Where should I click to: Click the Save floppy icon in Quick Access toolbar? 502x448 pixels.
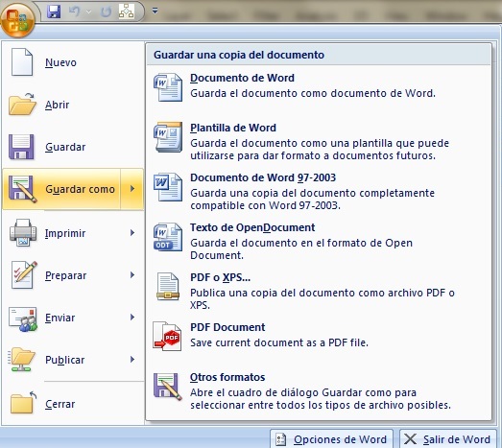[54, 12]
